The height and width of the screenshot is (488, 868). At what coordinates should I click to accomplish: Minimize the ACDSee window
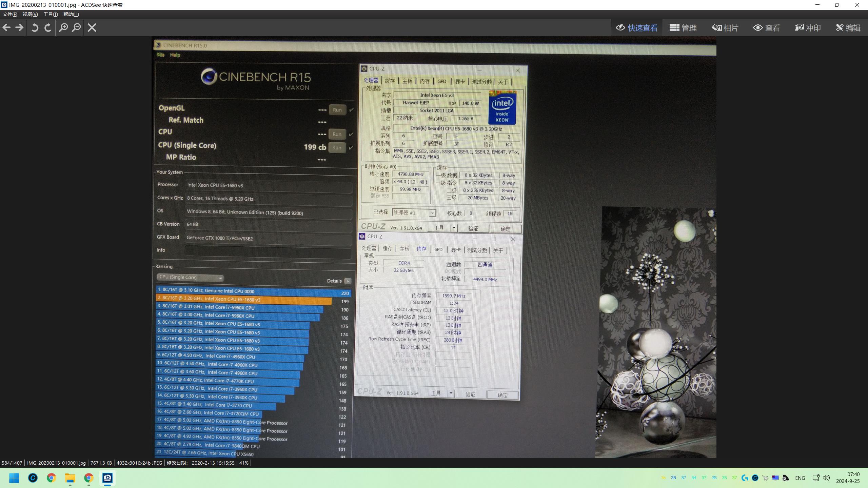[817, 5]
